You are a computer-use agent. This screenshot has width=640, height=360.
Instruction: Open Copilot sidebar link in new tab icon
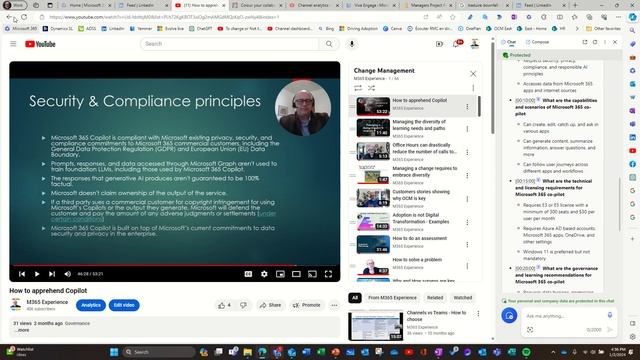pyautogui.click(x=584, y=42)
